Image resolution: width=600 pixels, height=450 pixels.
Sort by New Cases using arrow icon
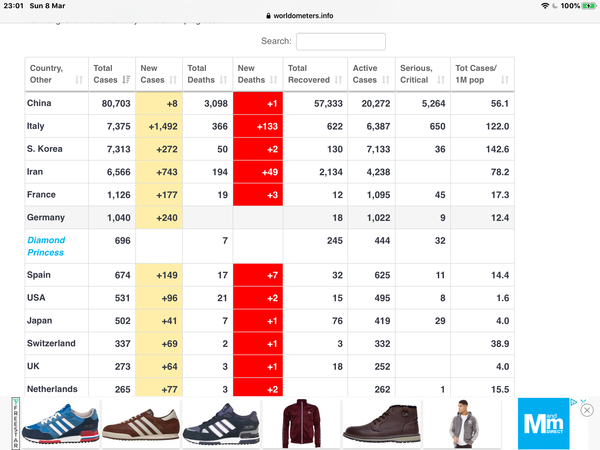point(174,80)
